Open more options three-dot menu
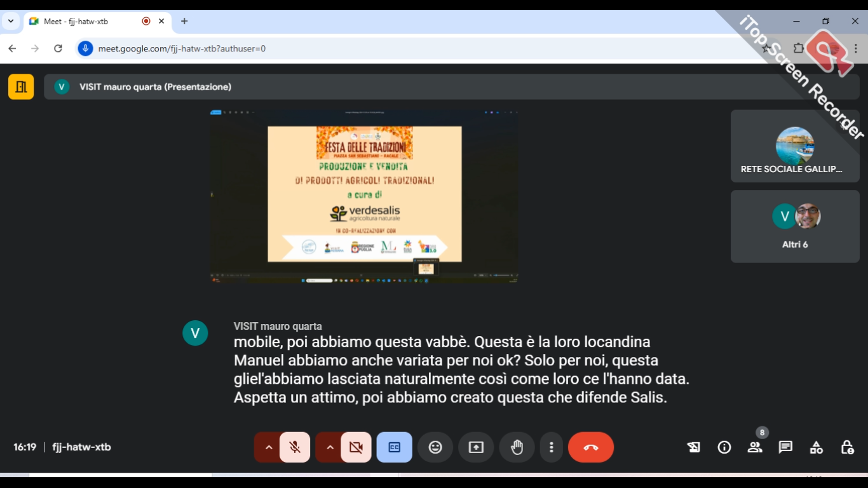Viewport: 868px width, 488px height. pyautogui.click(x=552, y=447)
